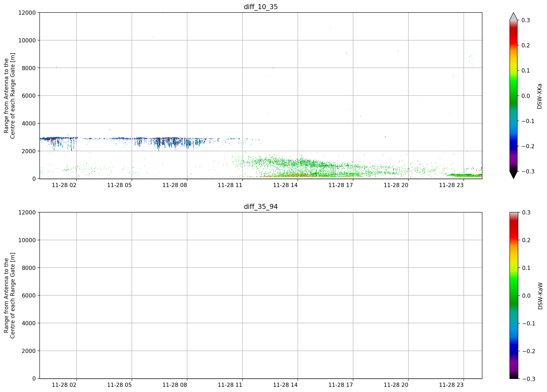Click the upper extend arrow on the DSW-XKa colorbar
Screen dimensions: 547x392
tap(513, 17)
